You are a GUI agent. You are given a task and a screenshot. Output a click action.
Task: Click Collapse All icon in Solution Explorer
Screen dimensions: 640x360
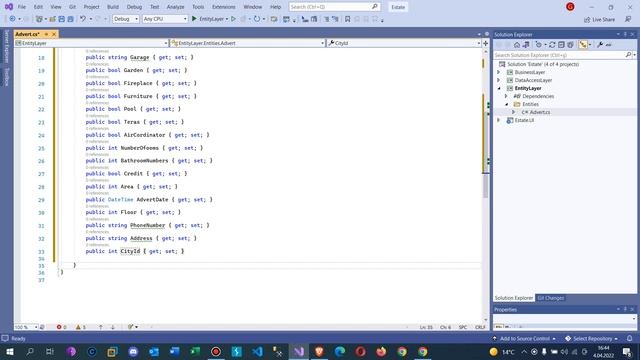pyautogui.click(x=561, y=45)
